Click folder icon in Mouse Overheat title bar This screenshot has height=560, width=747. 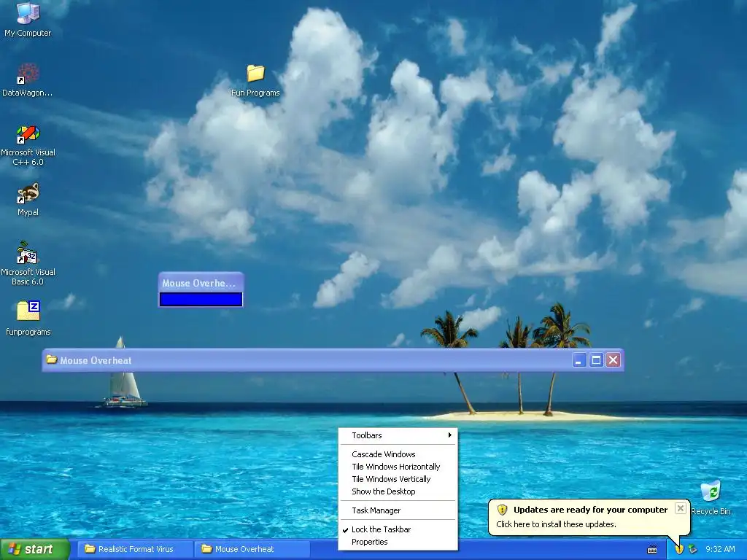point(52,359)
